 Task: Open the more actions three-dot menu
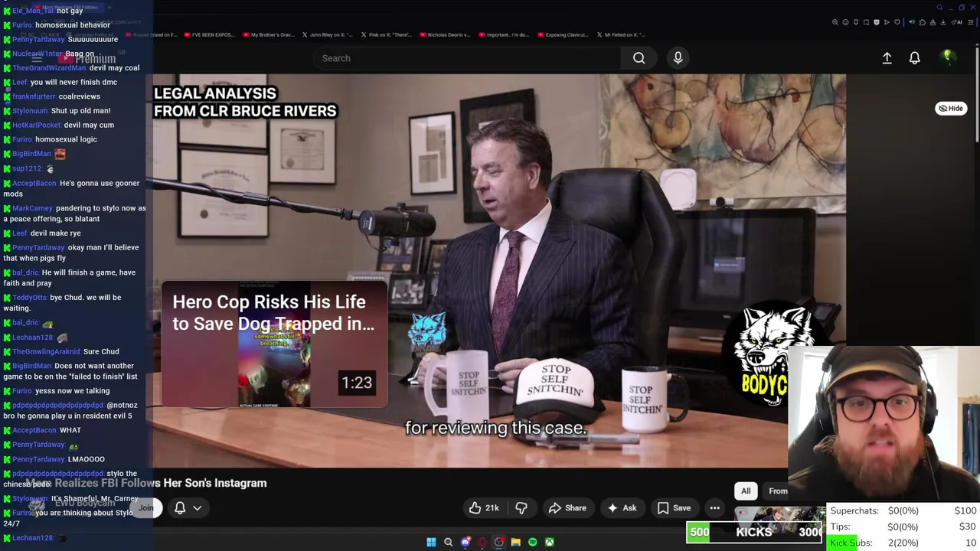click(714, 508)
